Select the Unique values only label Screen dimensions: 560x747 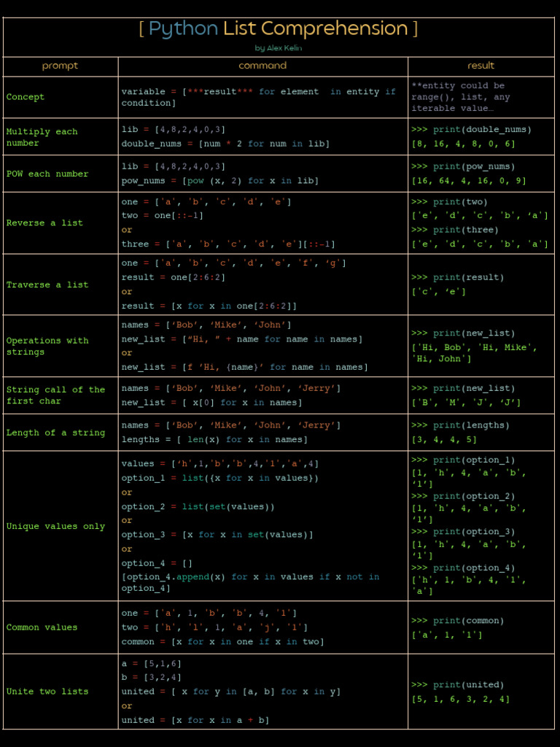(x=55, y=526)
